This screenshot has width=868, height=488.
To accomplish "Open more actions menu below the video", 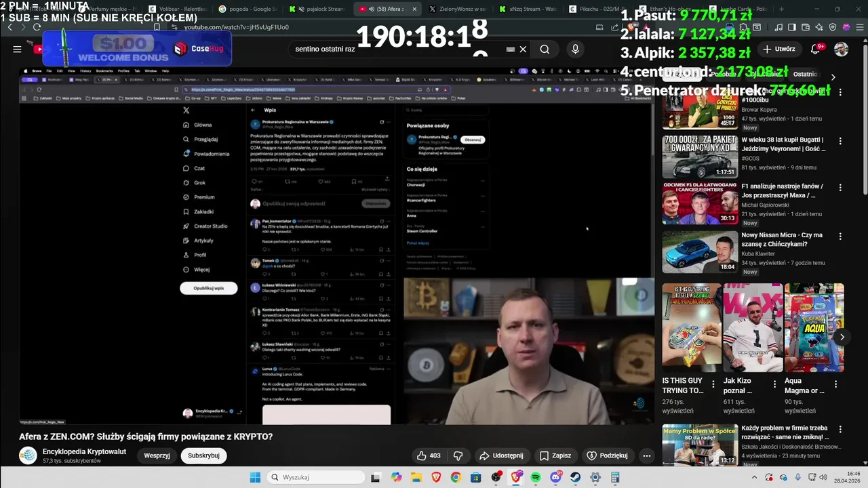I will point(646,455).
